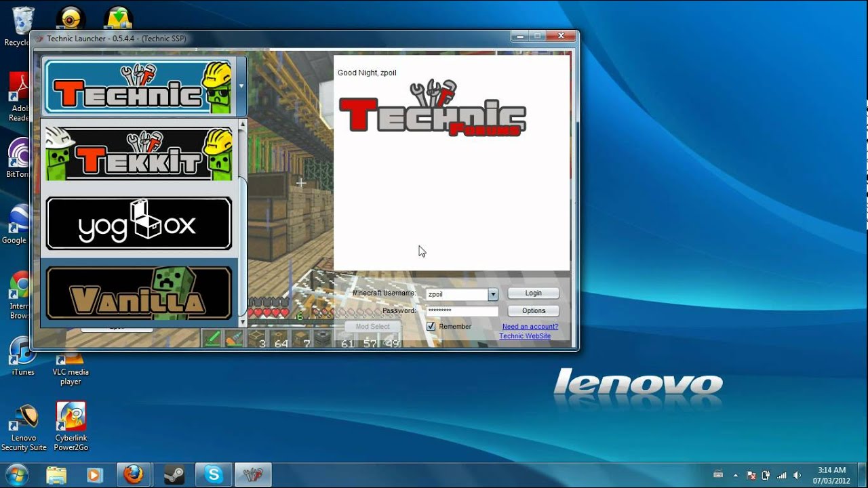Screen dimensions: 868x488
Task: Open Windows Media Player from the taskbar
Action: (94, 474)
